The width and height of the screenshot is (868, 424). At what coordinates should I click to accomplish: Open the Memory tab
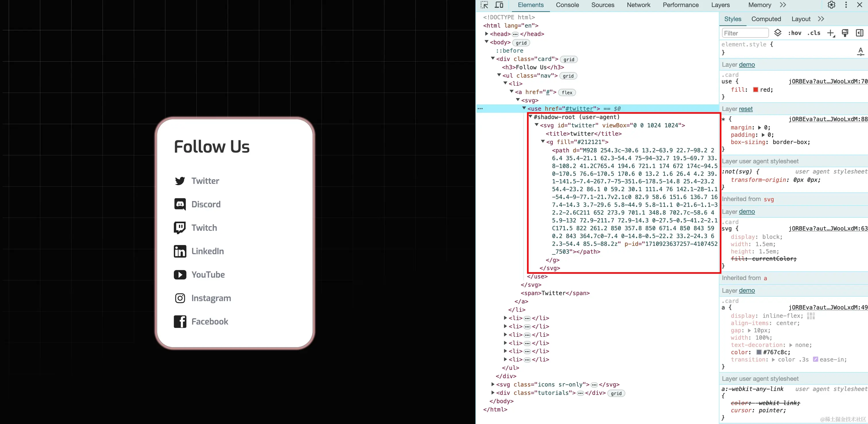coord(759,5)
